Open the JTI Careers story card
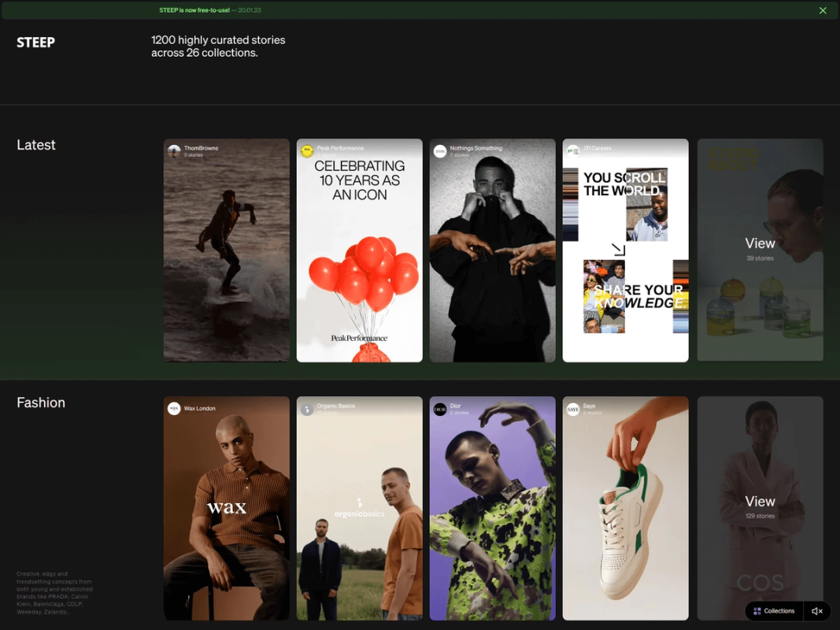This screenshot has width=840, height=630. point(625,250)
